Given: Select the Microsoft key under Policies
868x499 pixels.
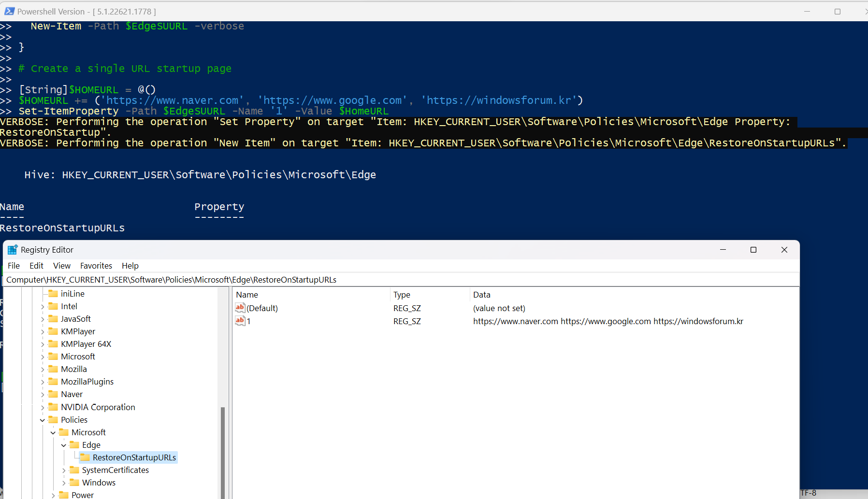Looking at the screenshot, I should [88, 432].
